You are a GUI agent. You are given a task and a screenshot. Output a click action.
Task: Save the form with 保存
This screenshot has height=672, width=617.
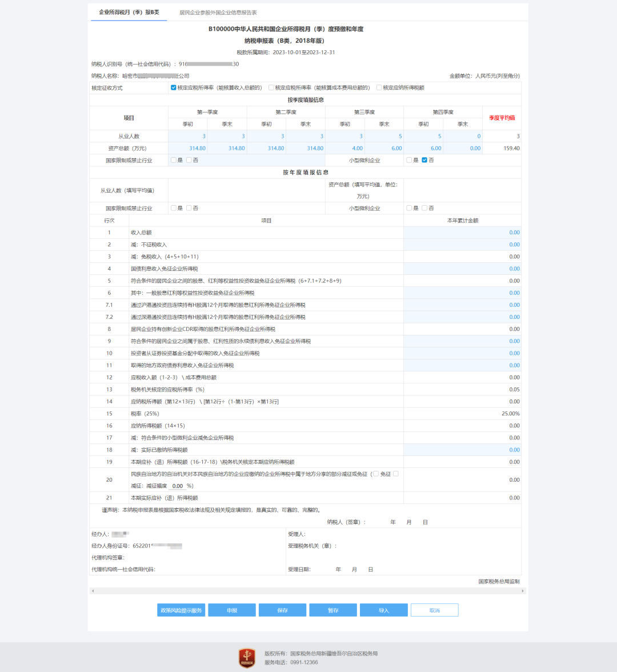pyautogui.click(x=282, y=610)
